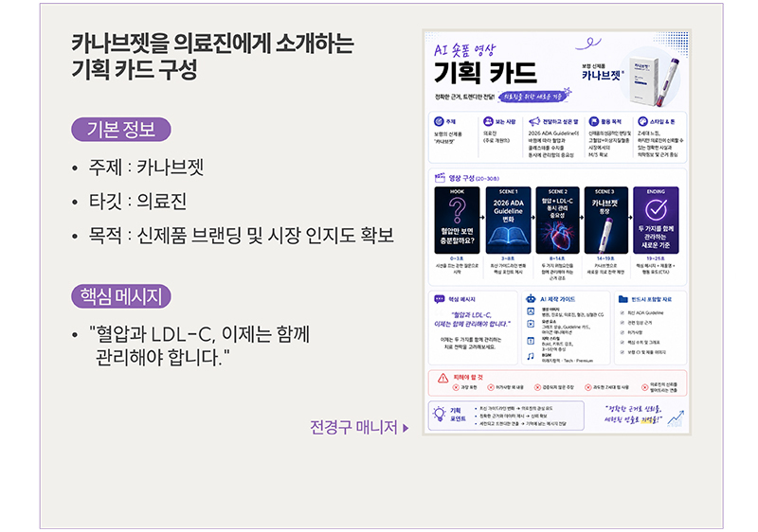Toggle the 허가사항 checkbox

623,332
